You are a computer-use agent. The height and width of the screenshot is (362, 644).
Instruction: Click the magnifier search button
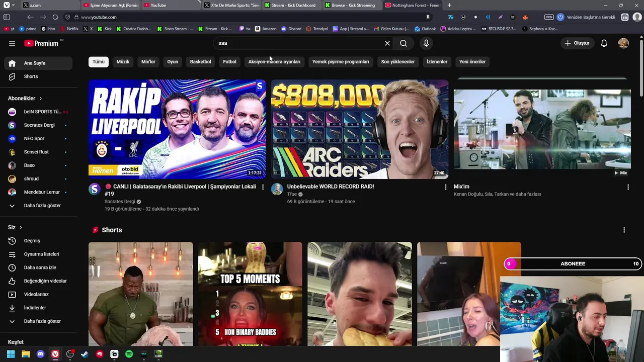coord(404,43)
